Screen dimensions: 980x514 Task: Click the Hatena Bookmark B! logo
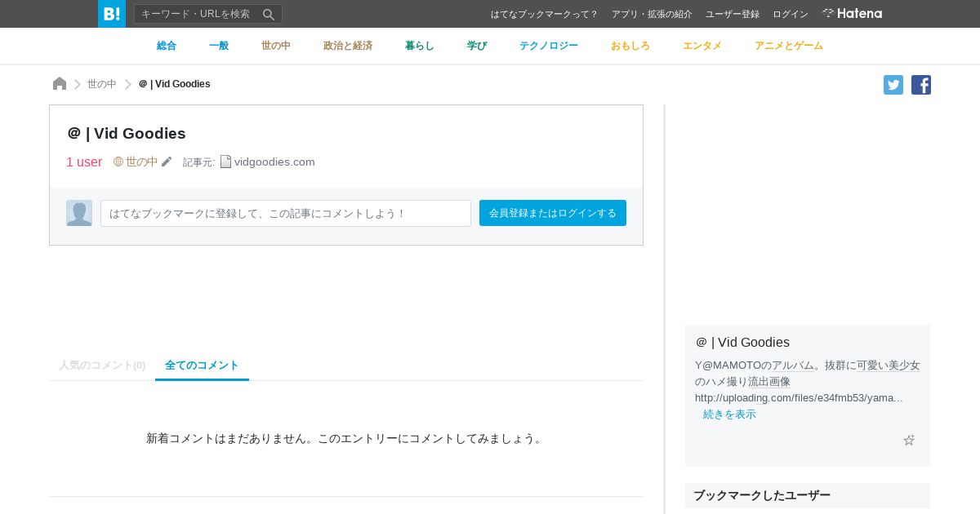pyautogui.click(x=112, y=14)
